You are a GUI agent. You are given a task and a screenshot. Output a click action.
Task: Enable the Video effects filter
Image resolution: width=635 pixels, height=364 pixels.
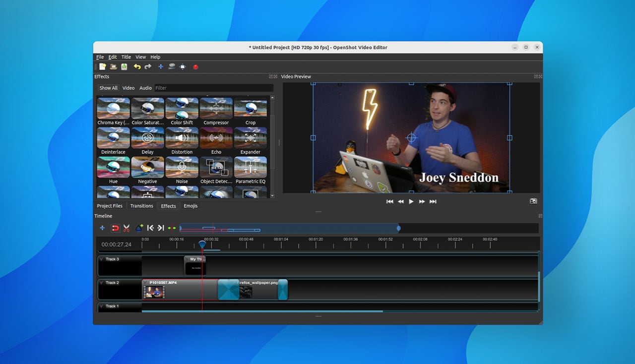[128, 88]
